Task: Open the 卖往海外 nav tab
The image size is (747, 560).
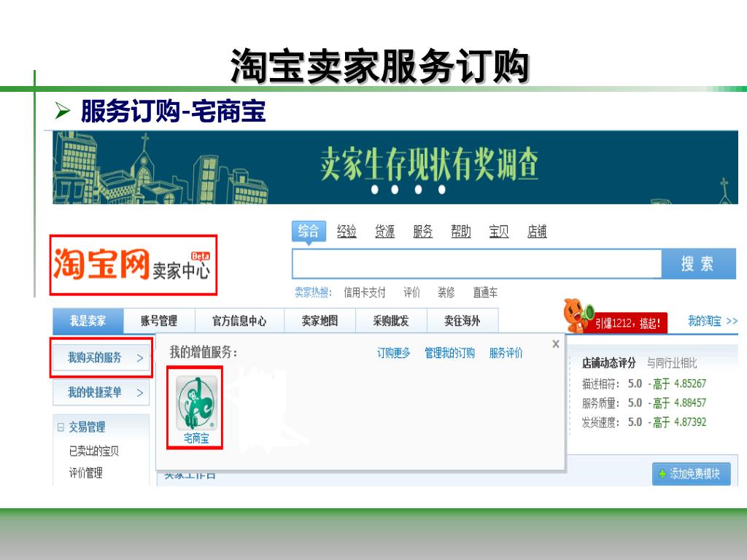Action: [x=462, y=321]
